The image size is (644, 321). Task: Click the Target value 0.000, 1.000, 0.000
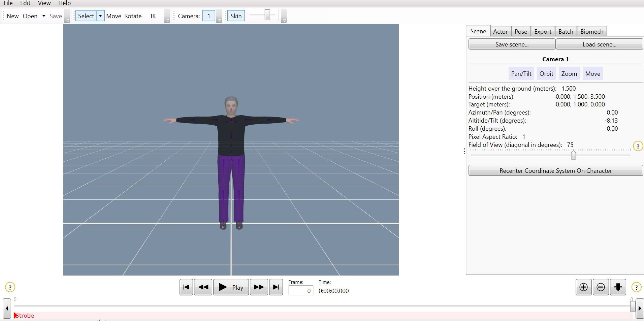[x=580, y=104]
